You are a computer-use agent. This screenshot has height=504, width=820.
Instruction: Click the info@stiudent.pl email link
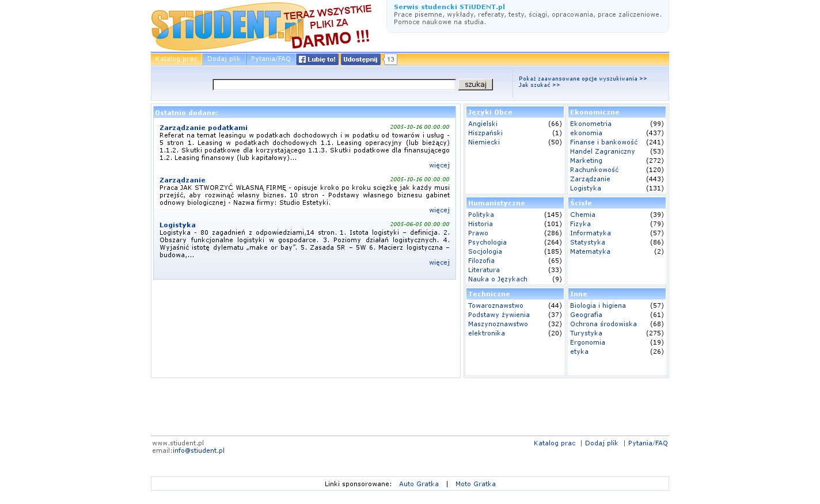tap(199, 450)
